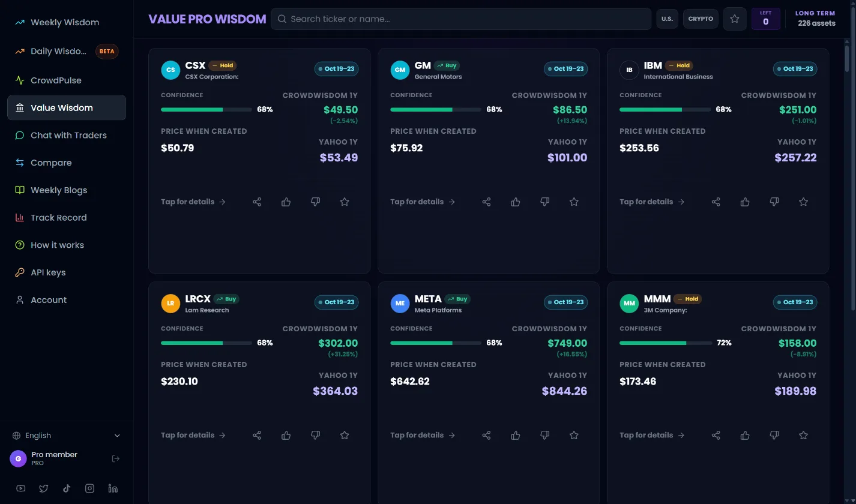This screenshot has width=856, height=504.
Task: Log out using the sign-out icon
Action: (x=116, y=459)
